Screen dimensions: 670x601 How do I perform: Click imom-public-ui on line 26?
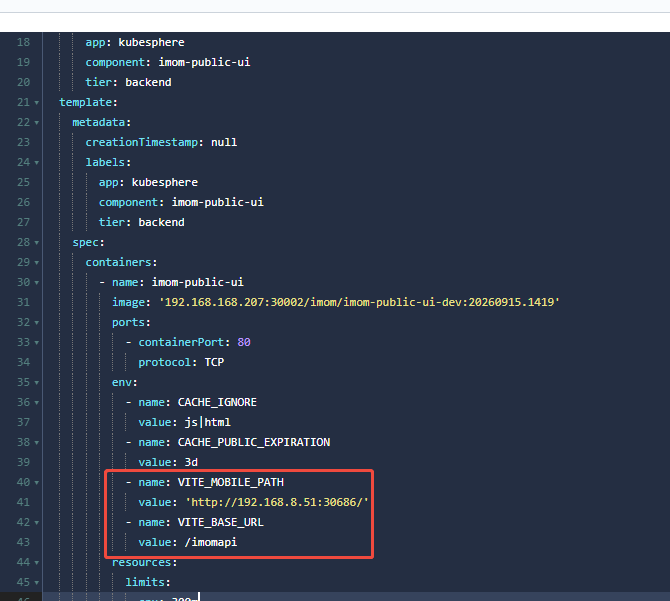coord(217,202)
